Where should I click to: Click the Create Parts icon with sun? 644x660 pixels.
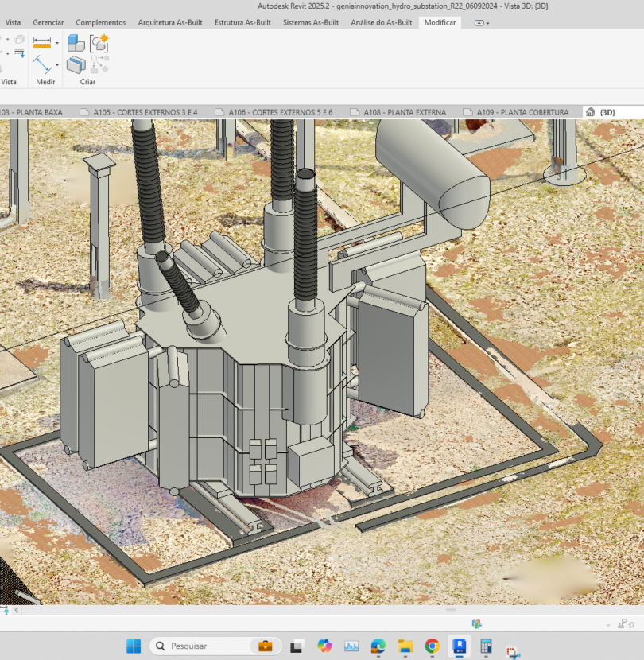coord(99,44)
